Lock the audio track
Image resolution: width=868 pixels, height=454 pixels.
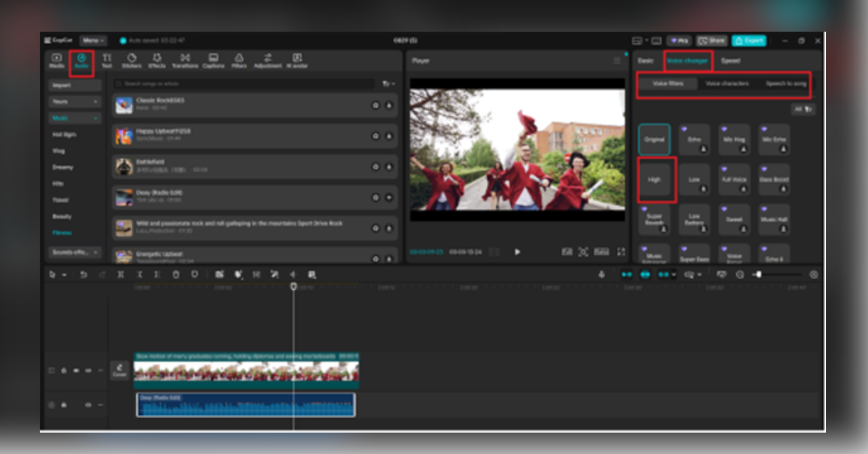(x=64, y=405)
